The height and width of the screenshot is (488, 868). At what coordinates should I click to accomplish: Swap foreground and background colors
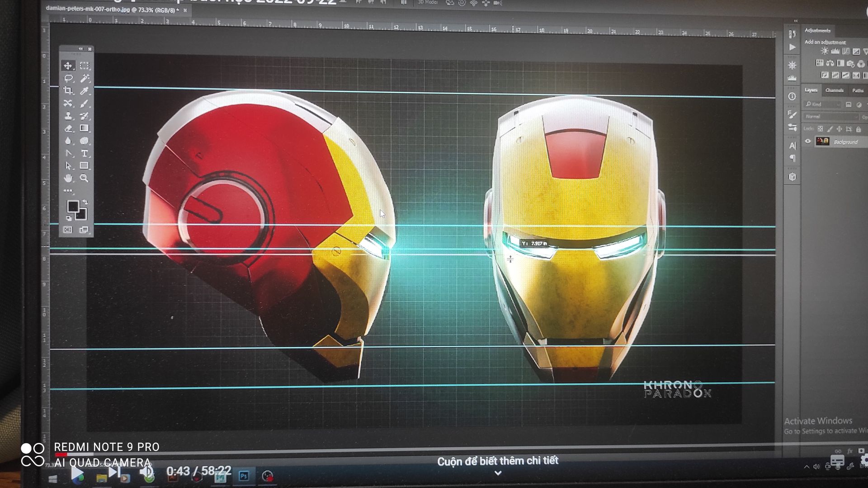pyautogui.click(x=85, y=202)
